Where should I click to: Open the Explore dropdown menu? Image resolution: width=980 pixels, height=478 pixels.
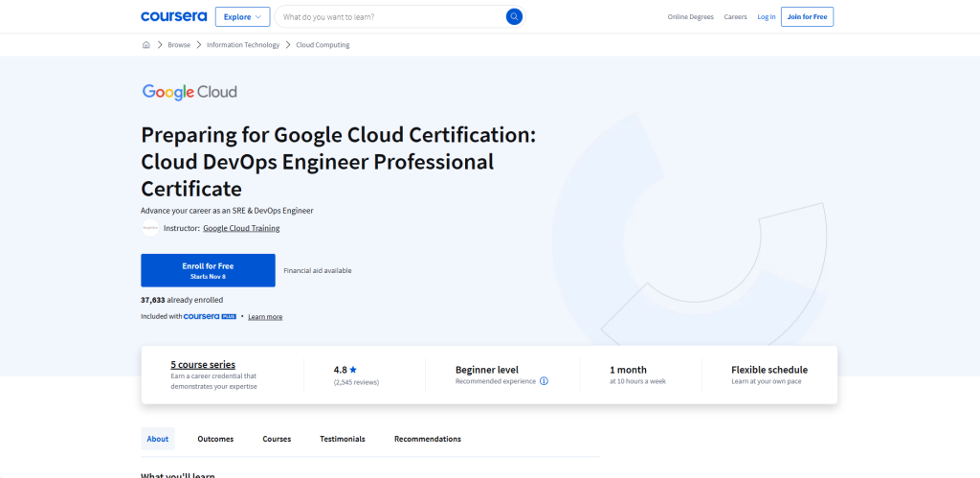[x=242, y=17]
